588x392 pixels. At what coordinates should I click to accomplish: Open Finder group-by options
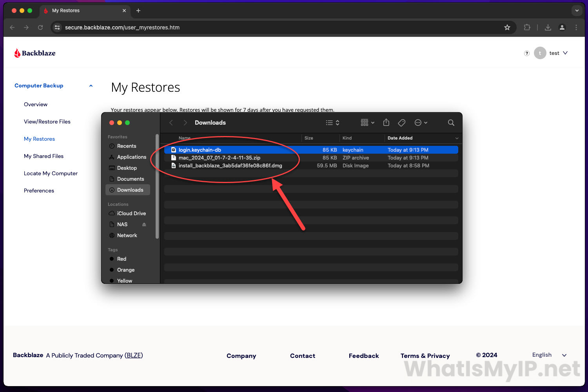click(367, 123)
